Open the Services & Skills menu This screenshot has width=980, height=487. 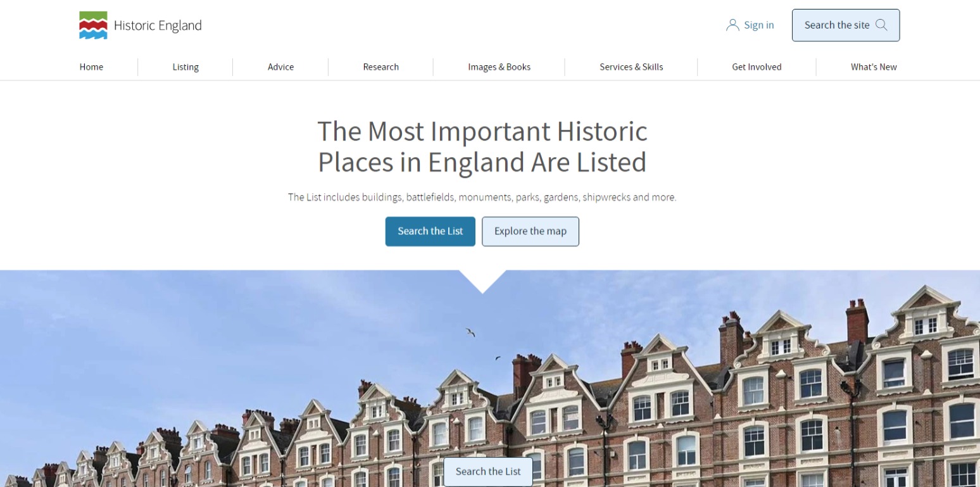pos(631,67)
